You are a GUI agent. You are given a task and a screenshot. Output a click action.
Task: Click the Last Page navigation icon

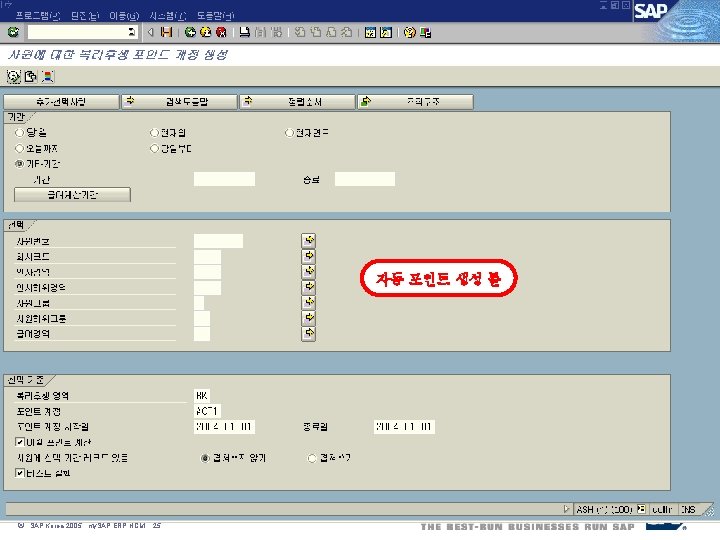point(347,32)
